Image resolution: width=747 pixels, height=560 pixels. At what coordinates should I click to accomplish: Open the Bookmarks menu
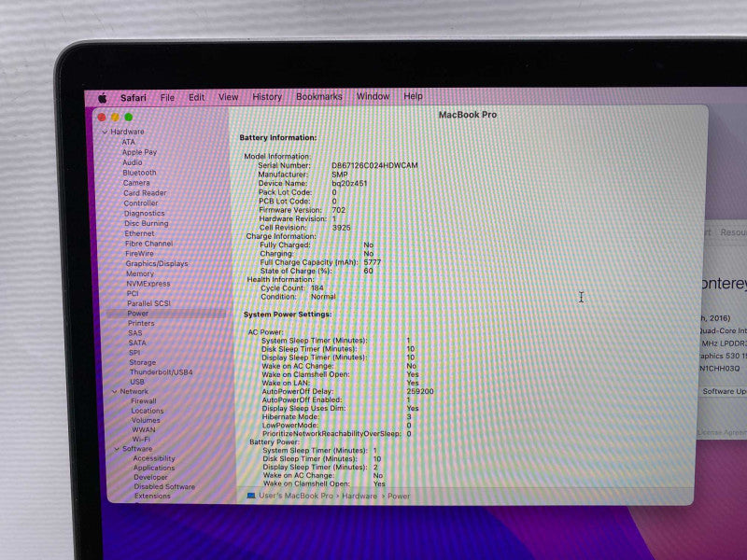(319, 96)
